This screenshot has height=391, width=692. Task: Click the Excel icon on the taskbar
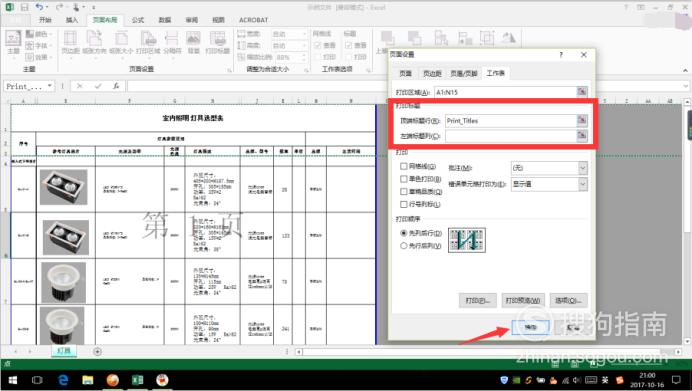[138, 380]
